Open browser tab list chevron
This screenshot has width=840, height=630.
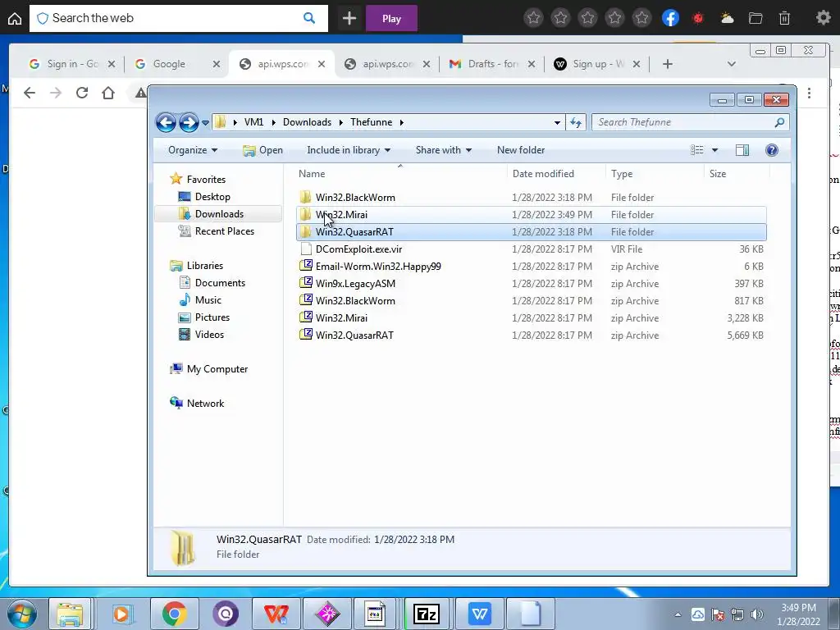point(731,64)
